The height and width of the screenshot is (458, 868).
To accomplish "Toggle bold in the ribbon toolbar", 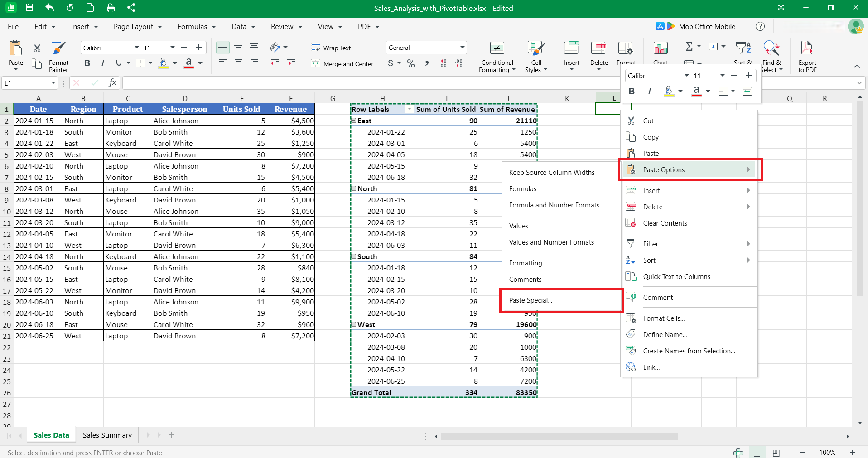I will (x=87, y=63).
